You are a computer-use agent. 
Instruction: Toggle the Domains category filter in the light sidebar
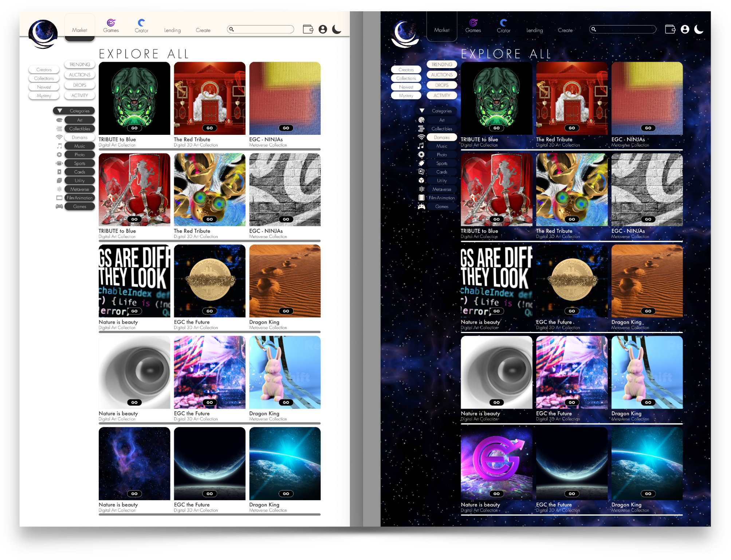pyautogui.click(x=79, y=137)
